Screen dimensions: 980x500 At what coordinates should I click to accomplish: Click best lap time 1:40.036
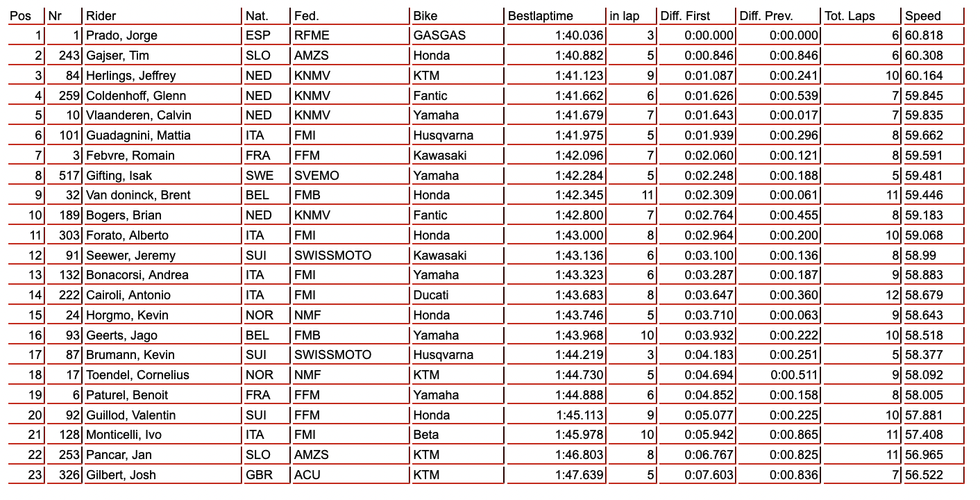click(x=580, y=35)
